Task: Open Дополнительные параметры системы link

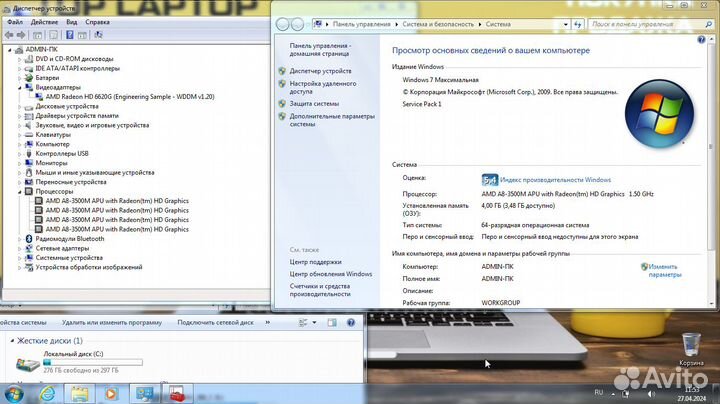Action: [332, 120]
